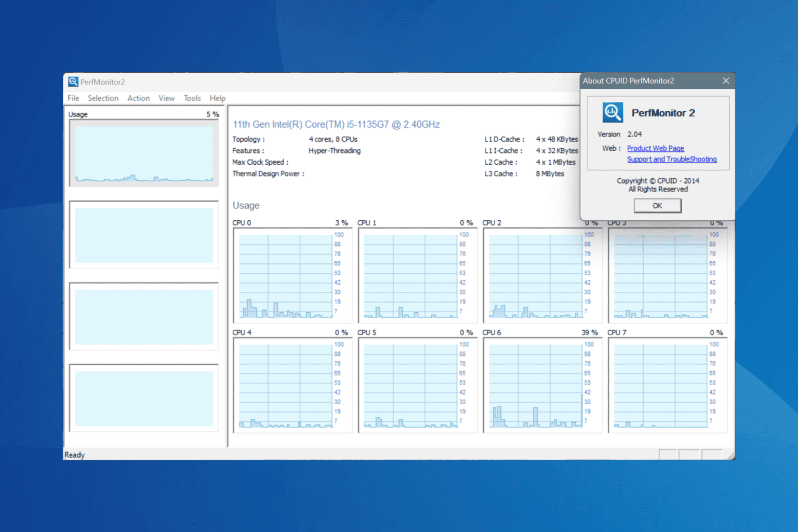Open the Selection menu
The image size is (798, 532).
point(103,98)
